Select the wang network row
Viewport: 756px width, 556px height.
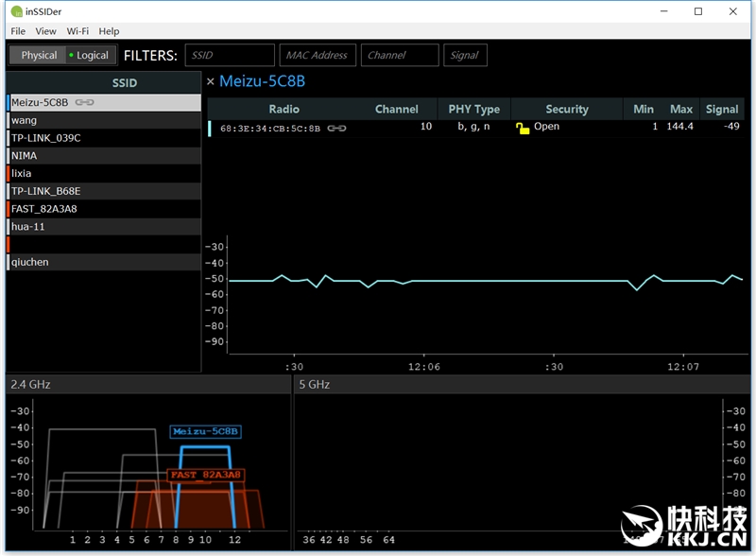(104, 120)
